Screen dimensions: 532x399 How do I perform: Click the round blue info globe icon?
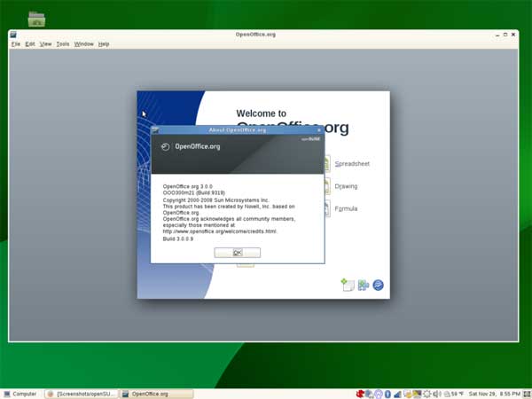click(378, 285)
